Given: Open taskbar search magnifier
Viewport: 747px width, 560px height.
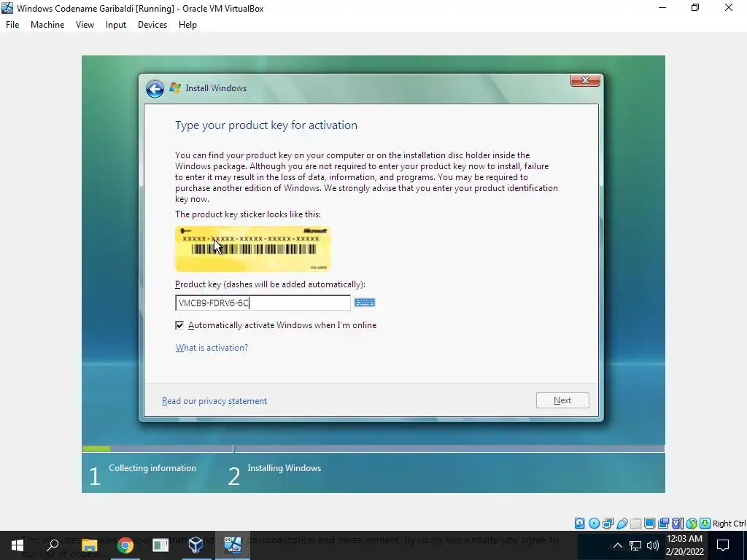Looking at the screenshot, I should tap(53, 545).
